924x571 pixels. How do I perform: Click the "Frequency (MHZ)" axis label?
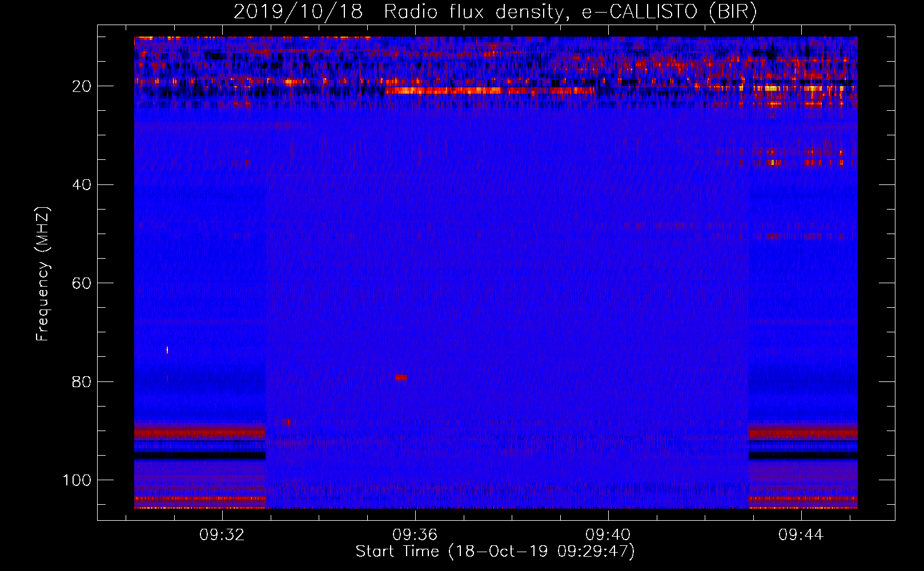[43, 274]
